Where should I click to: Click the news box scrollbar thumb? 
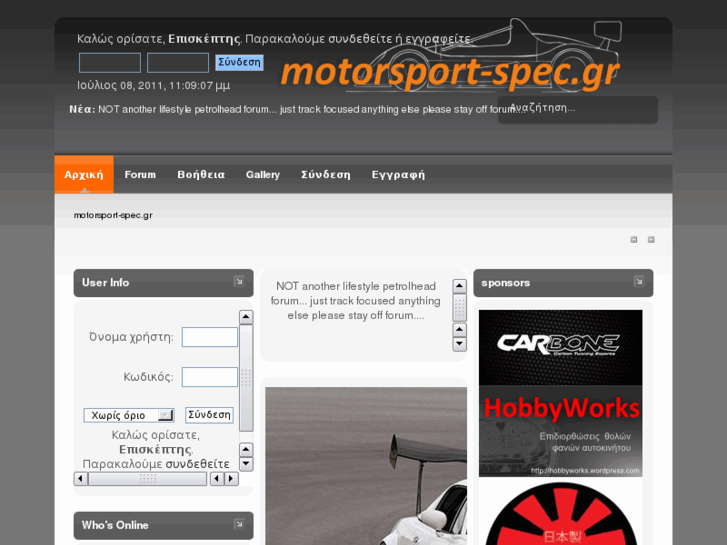[459, 308]
